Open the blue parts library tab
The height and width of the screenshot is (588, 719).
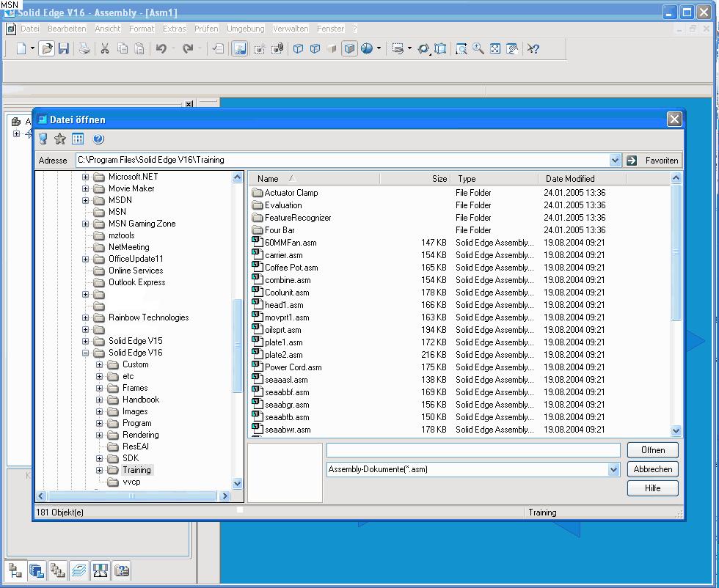tap(36, 570)
